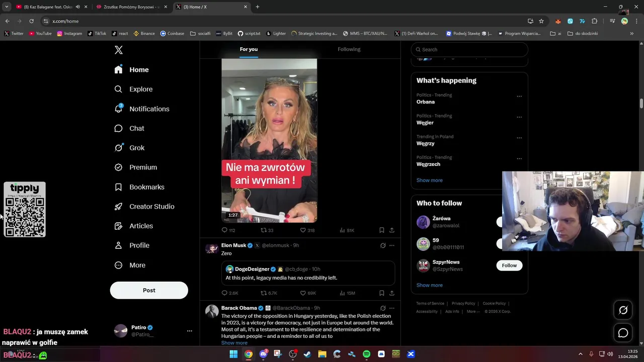
Task: Open Windows Start menu
Action: pyautogui.click(x=233, y=354)
